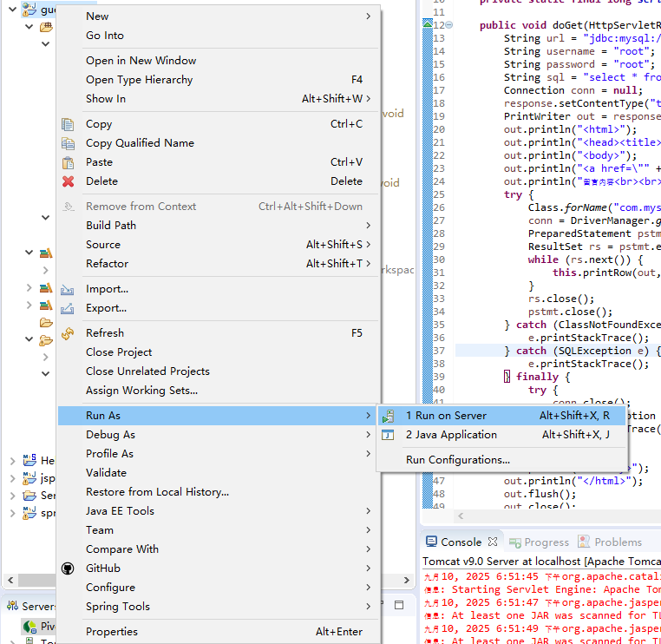Click line 37 catch SQLException code

pyautogui.click(x=583, y=351)
